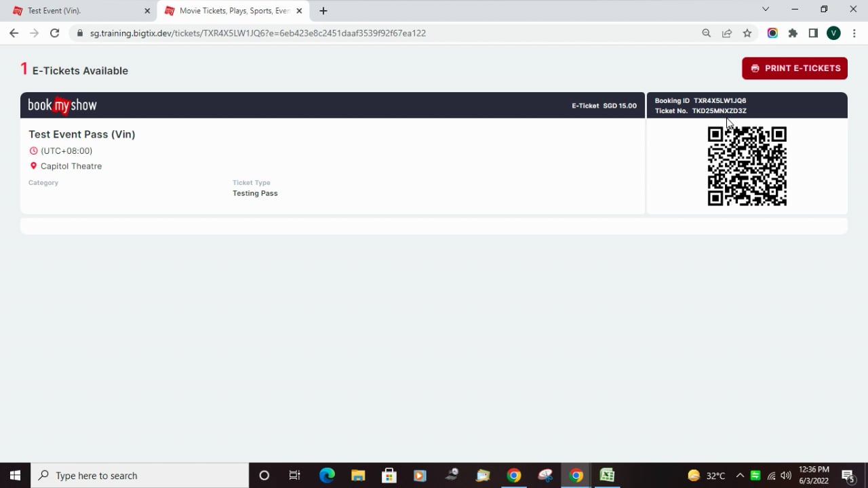Open the Chrome profile avatar V
Viewport: 868px width, 488px height.
(x=833, y=33)
